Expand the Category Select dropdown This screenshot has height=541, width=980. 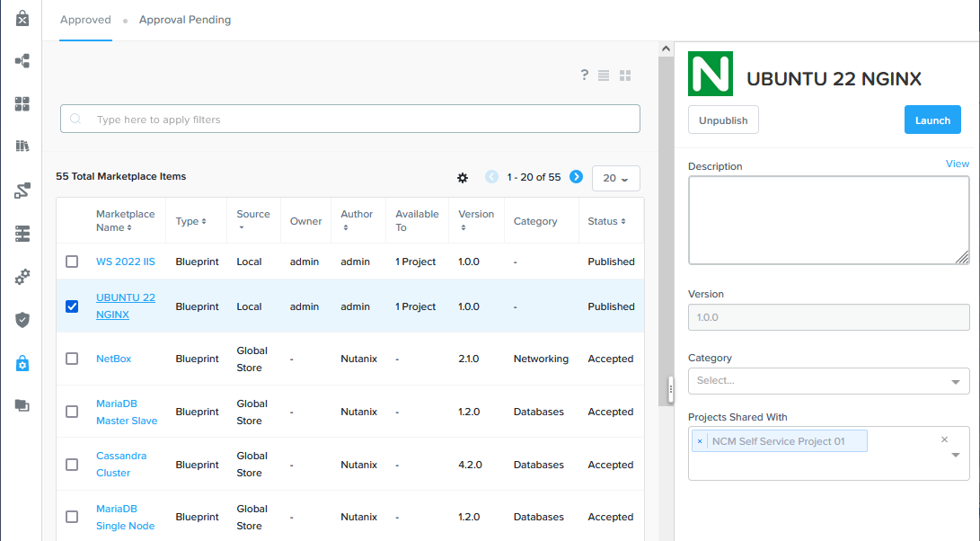(956, 381)
